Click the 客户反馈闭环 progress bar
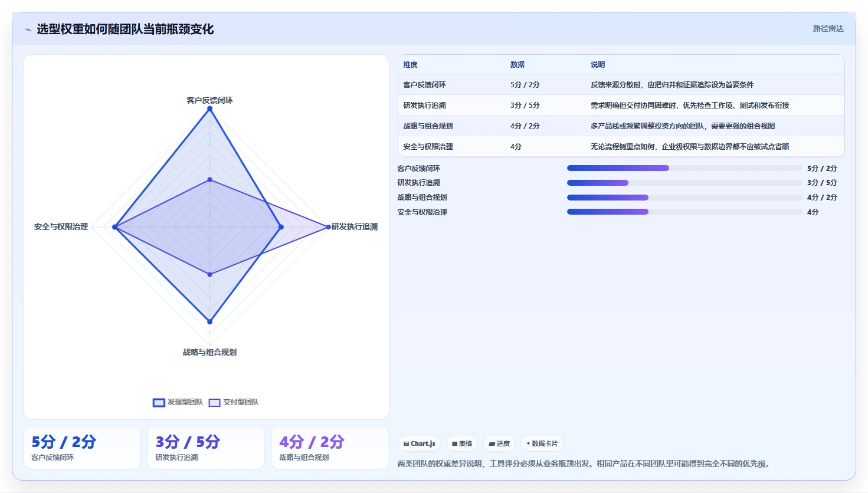Screen dimensions: 868x493 pyautogui.click(x=684, y=168)
